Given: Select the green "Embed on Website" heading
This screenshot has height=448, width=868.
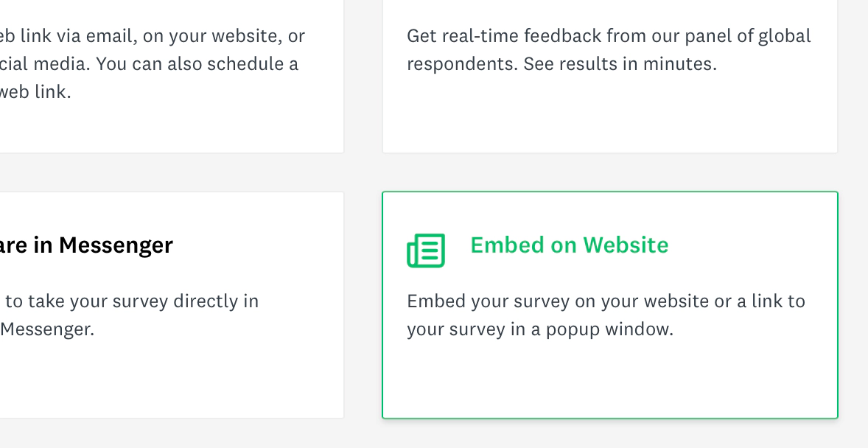Looking at the screenshot, I should click(x=569, y=245).
